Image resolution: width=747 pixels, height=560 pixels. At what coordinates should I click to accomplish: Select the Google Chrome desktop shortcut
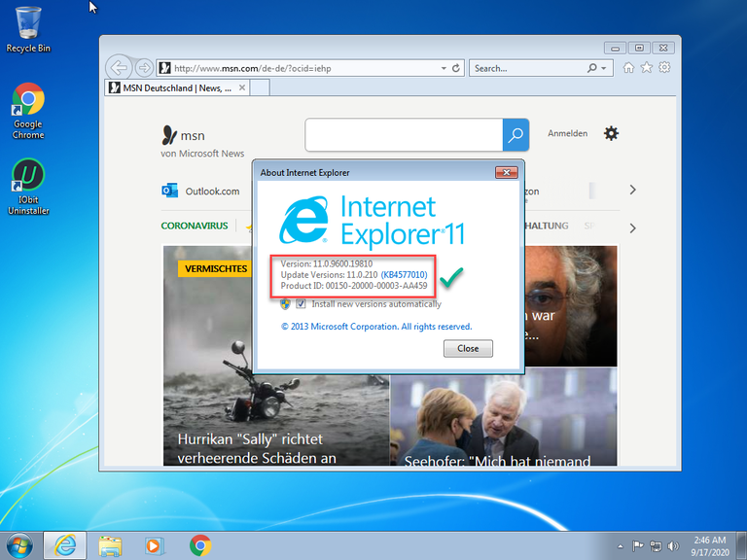tap(28, 111)
